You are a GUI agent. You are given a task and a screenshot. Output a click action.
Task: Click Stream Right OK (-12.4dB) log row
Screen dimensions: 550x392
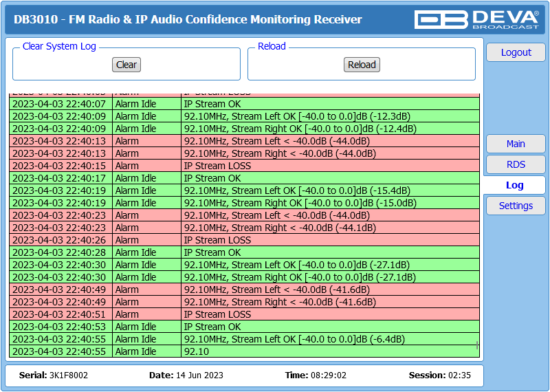tap(244, 129)
